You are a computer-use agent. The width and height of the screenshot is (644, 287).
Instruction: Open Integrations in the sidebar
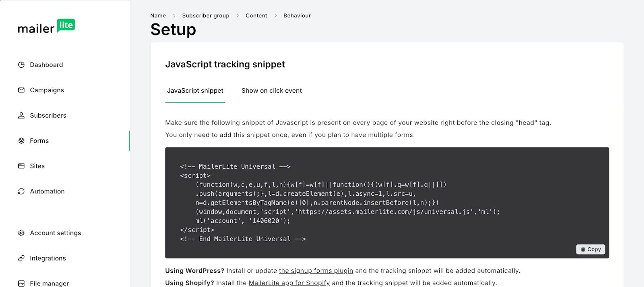tap(48, 258)
